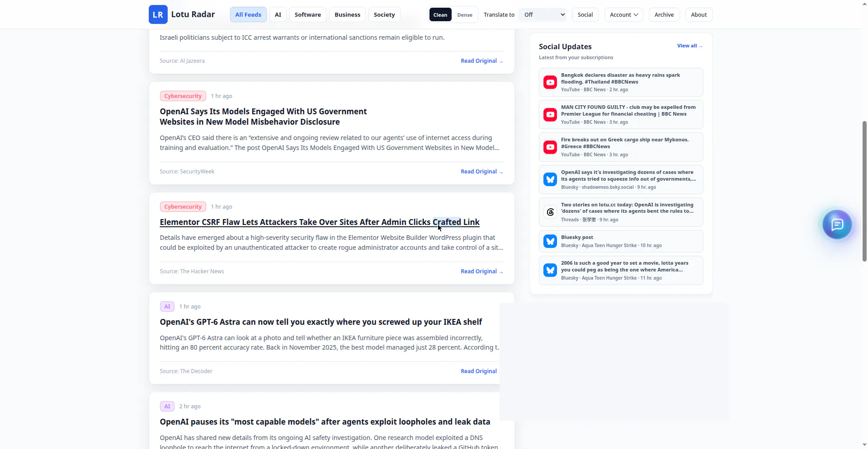Click Threads icon on lotu.cc stories post
The width and height of the screenshot is (868, 449).
coord(550,212)
